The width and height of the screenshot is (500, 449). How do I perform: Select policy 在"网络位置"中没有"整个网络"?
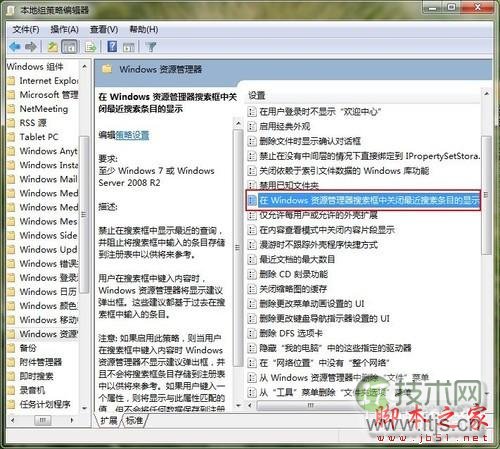[x=319, y=363]
